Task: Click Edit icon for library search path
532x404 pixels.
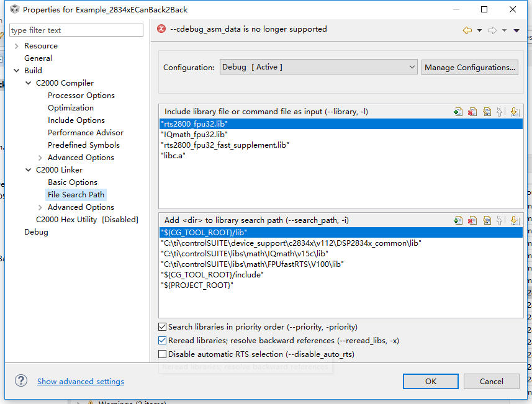Action: click(x=487, y=220)
